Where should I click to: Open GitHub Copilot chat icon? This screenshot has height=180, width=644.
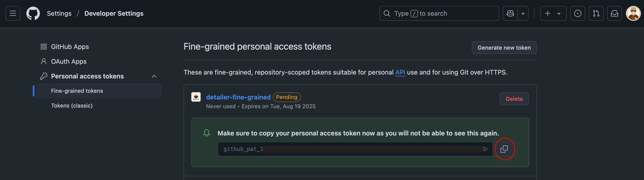pyautogui.click(x=510, y=14)
